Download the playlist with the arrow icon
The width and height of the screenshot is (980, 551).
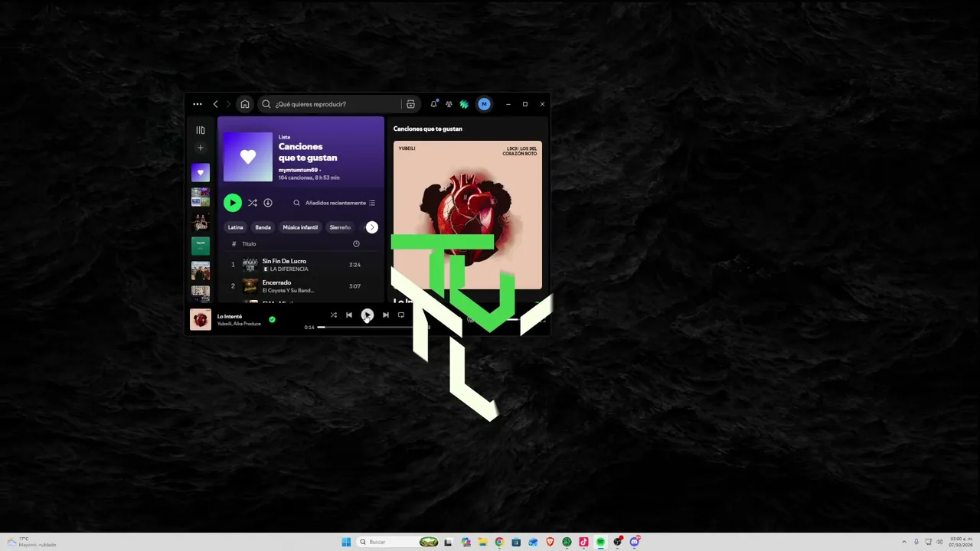point(268,203)
